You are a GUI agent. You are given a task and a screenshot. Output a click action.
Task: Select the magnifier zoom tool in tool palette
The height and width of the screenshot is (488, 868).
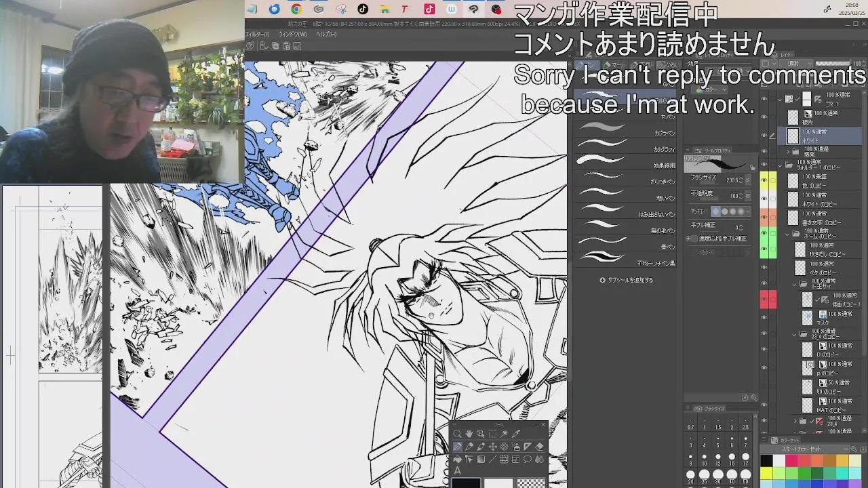pyautogui.click(x=458, y=434)
